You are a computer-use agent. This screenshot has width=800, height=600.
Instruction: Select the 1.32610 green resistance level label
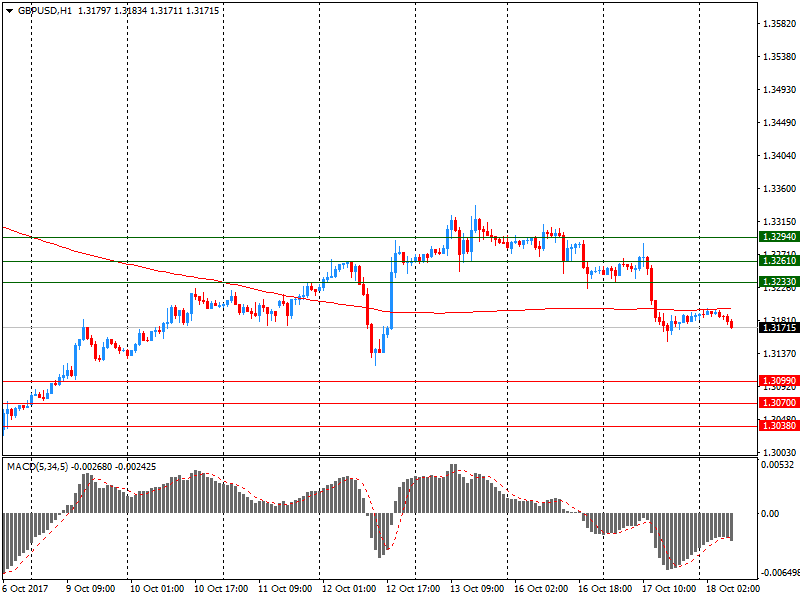(779, 261)
